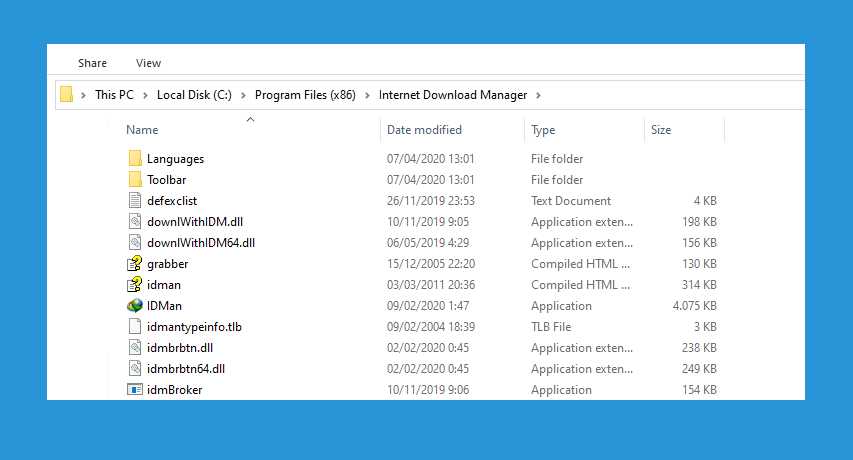Click the Type column header
This screenshot has width=853, height=460.
point(543,130)
